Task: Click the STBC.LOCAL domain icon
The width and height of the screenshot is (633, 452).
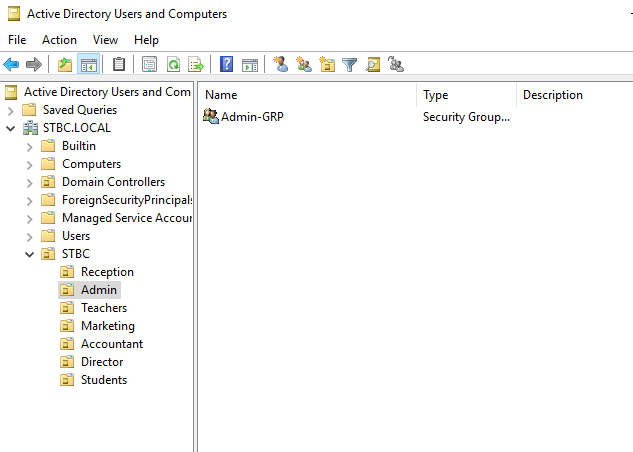Action: [31, 128]
